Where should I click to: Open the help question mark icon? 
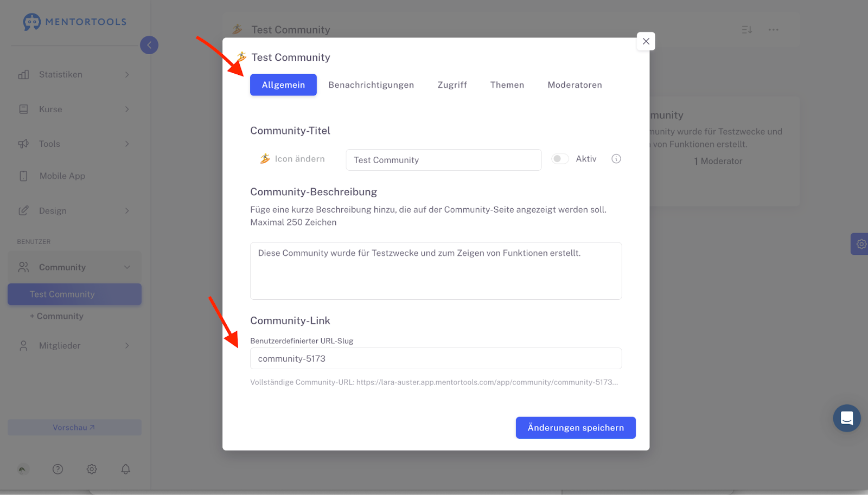click(58, 470)
